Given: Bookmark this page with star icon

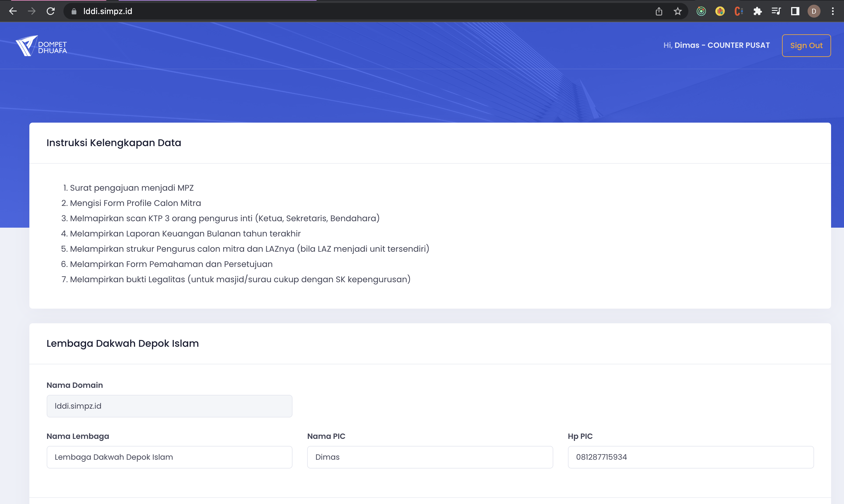Looking at the screenshot, I should tap(678, 11).
